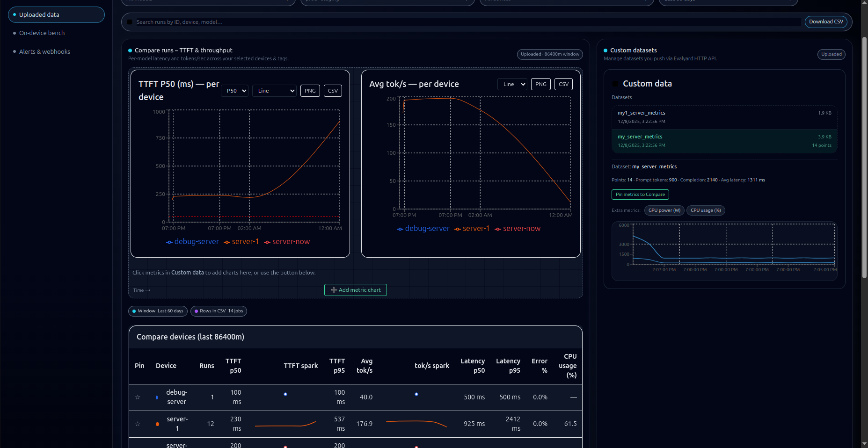
Task: Open the P50 percentile dropdown
Action: [x=234, y=91]
